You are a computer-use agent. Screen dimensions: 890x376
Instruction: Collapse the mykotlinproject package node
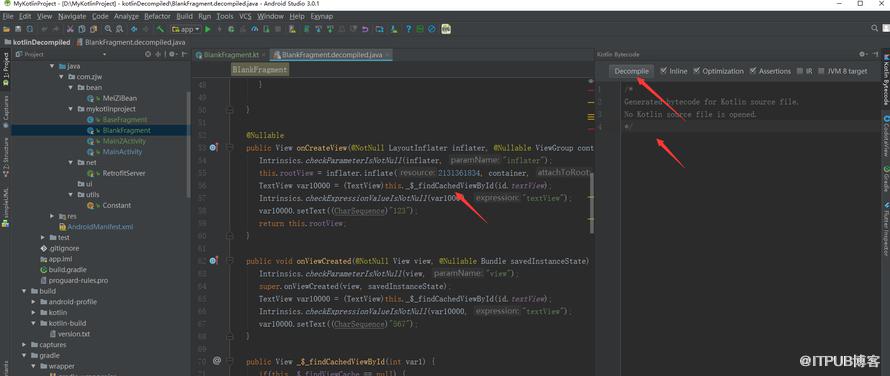pos(71,108)
